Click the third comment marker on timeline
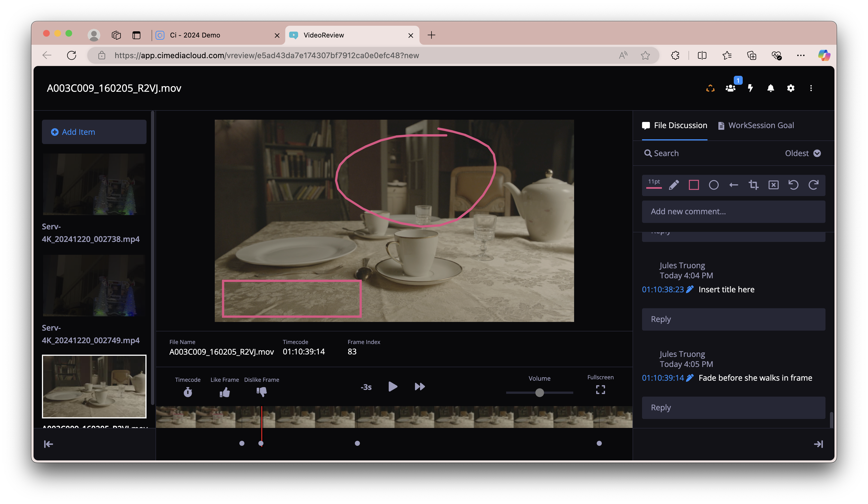868x504 pixels. [x=357, y=443]
